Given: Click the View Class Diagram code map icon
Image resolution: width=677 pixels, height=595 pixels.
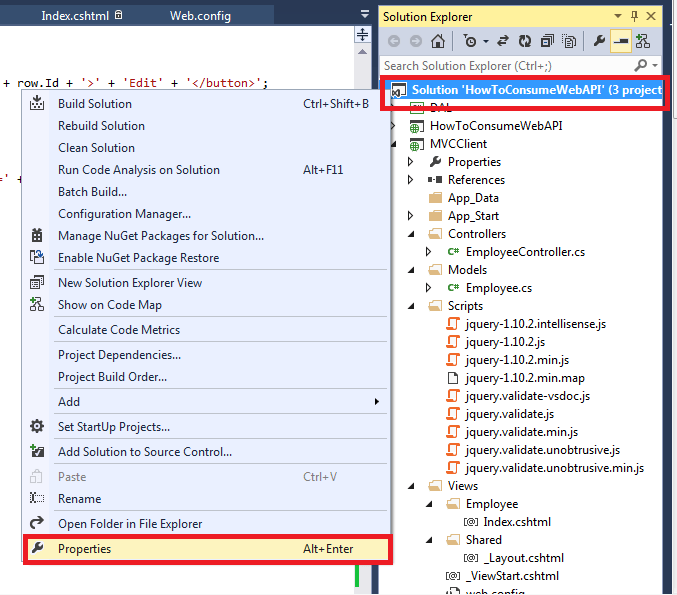Looking at the screenshot, I should point(643,41).
